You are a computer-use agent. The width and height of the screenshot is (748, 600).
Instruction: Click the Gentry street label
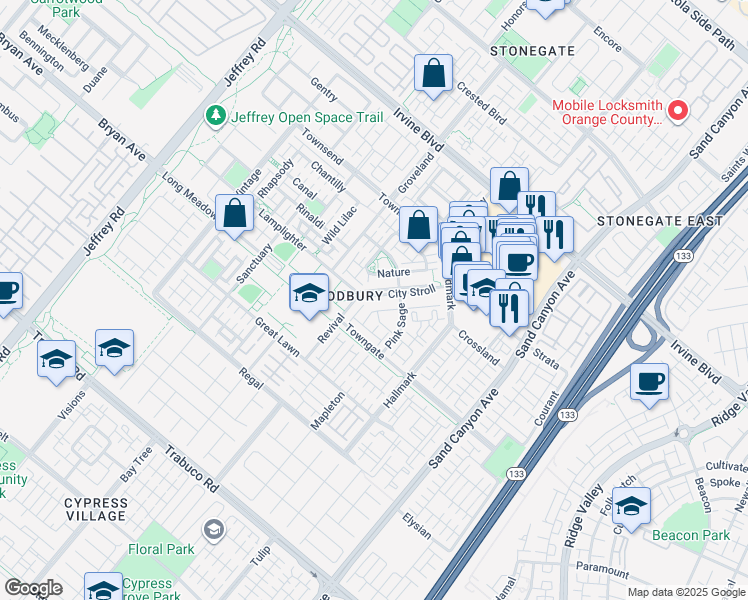tap(324, 89)
